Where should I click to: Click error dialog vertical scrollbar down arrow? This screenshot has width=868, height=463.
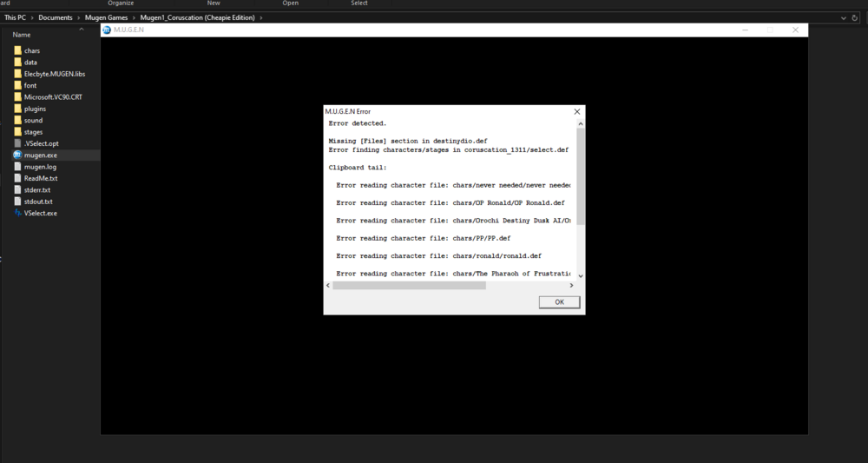[580, 275]
